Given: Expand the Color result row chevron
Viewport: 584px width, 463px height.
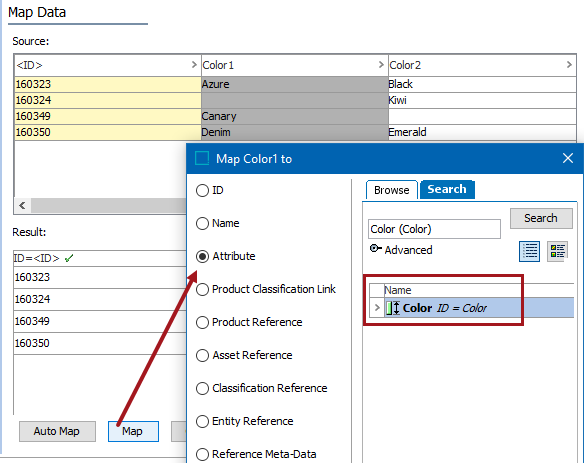Looking at the screenshot, I should [377, 308].
